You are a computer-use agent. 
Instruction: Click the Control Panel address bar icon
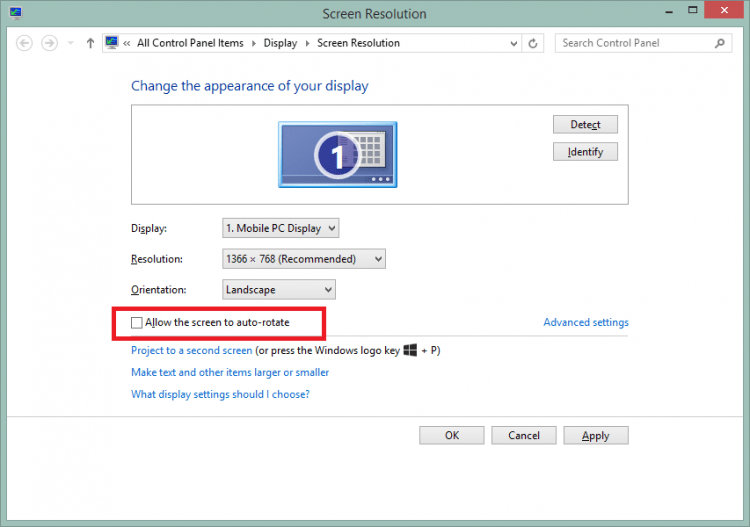112,43
